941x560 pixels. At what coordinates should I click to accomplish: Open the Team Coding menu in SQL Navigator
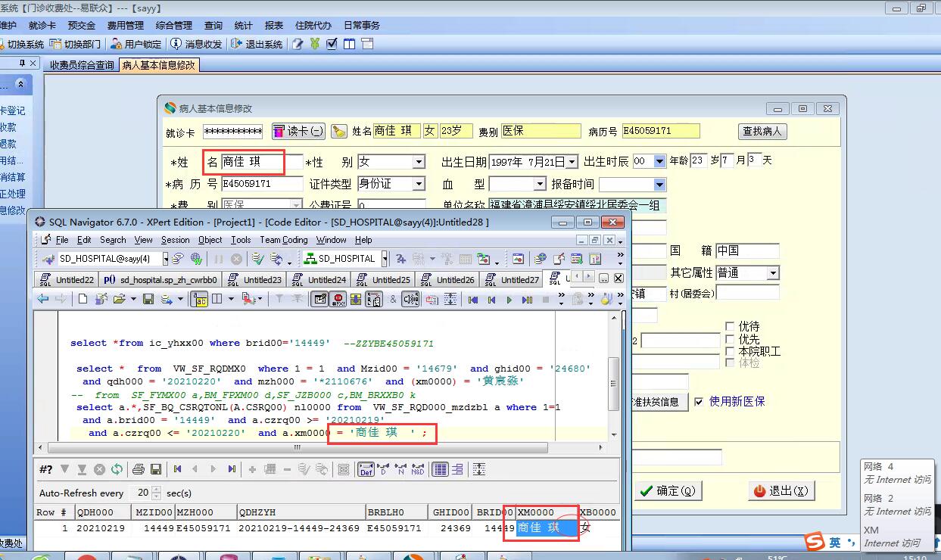tap(284, 240)
